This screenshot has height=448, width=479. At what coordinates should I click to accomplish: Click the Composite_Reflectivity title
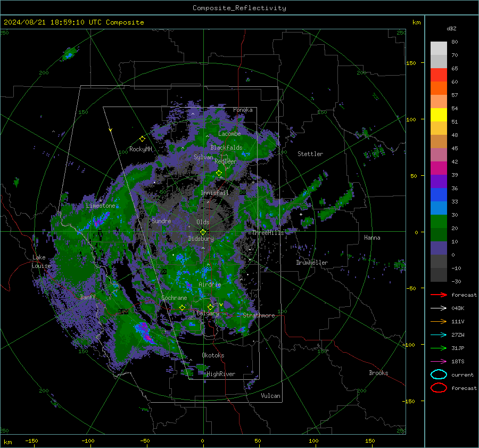239,8
